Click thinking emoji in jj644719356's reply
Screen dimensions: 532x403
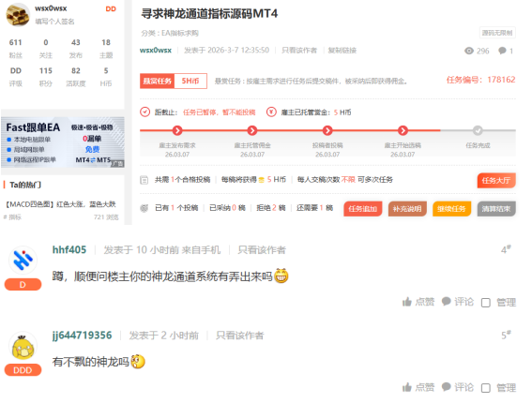click(x=138, y=362)
